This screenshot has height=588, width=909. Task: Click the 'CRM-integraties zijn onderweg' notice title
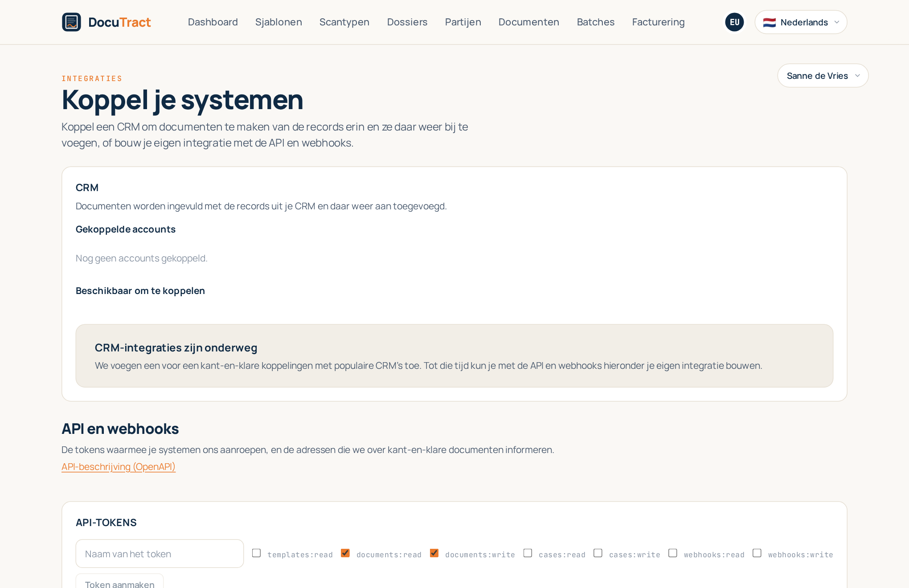point(176,348)
